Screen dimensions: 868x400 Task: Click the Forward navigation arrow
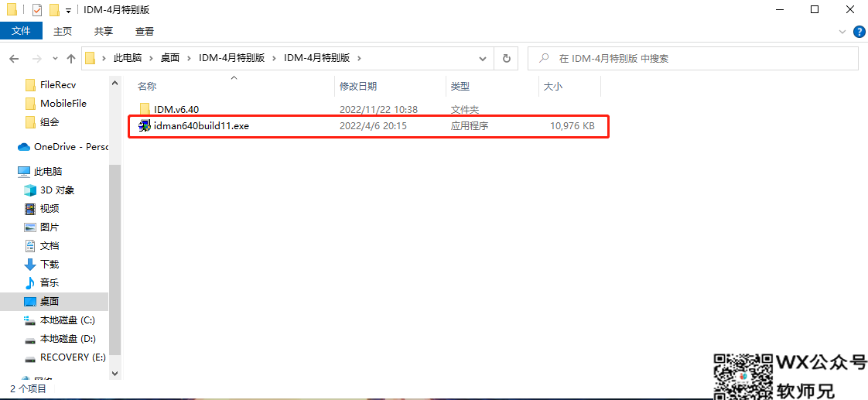tap(36, 58)
